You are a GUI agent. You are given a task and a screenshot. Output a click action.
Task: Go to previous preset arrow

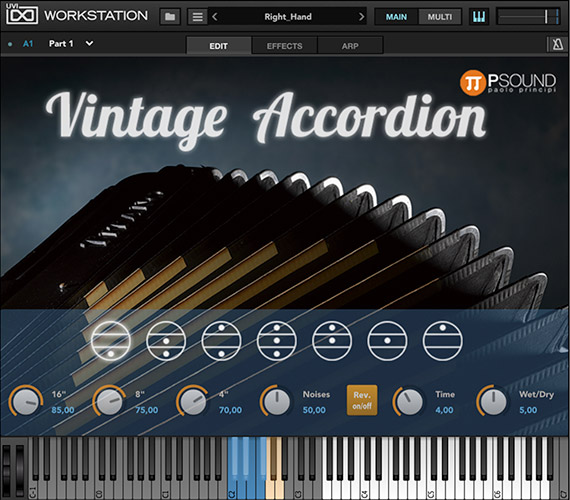tap(215, 17)
